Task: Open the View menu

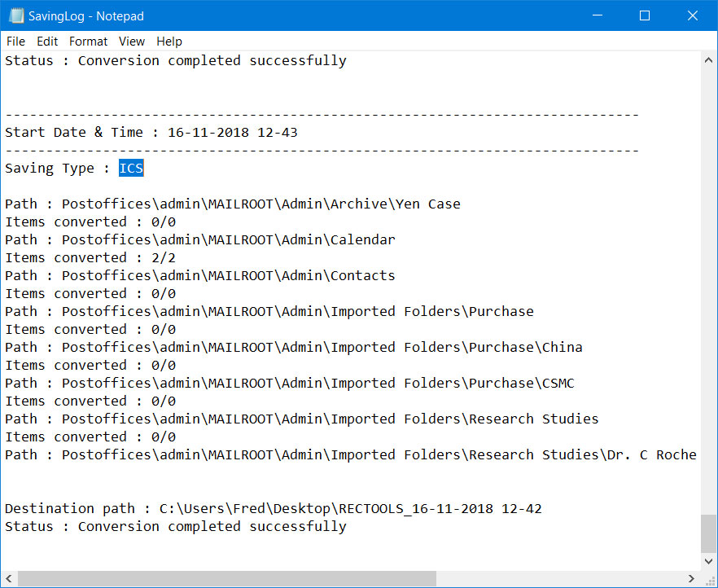Action: [131, 42]
